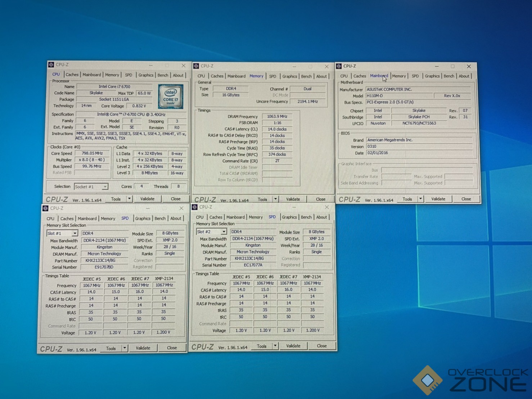This screenshot has width=532, height=399.
Task: Select the SPD tab in the DDR4 timings window
Action: point(272,76)
